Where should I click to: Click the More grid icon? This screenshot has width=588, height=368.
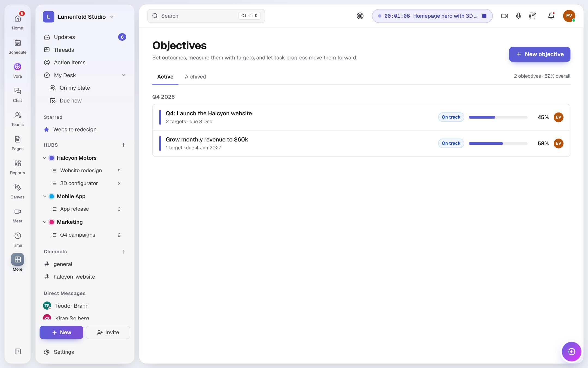[x=17, y=260]
